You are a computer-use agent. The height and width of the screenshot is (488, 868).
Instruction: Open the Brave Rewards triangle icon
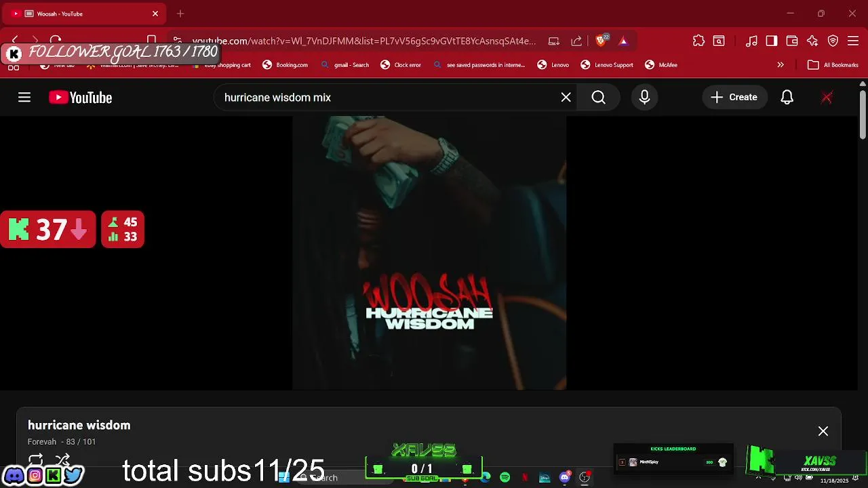pos(623,41)
